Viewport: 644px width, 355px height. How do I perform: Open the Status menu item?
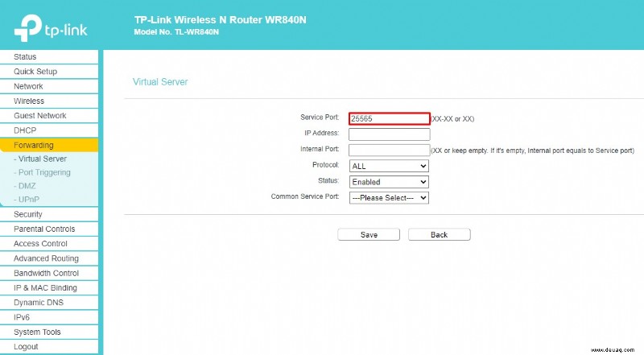[49, 56]
